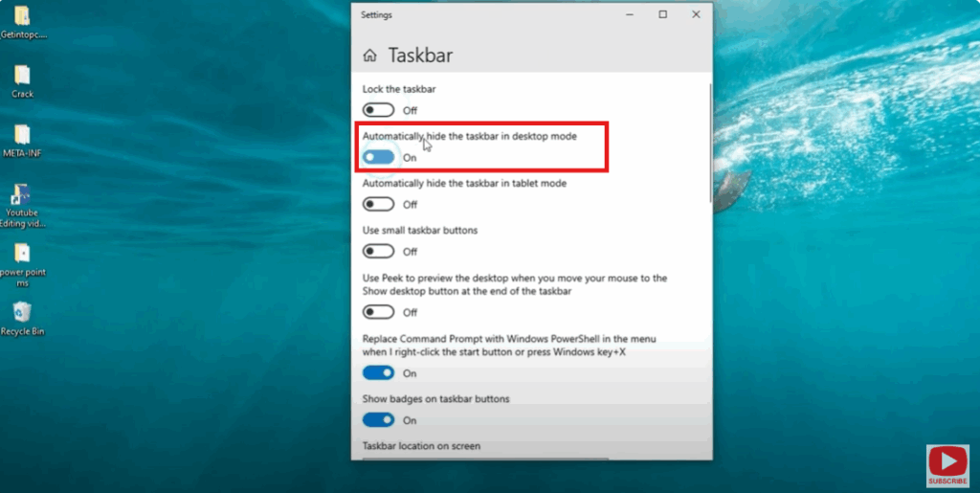Minimize the Settings window
Image resolution: width=980 pixels, height=493 pixels.
[x=630, y=14]
